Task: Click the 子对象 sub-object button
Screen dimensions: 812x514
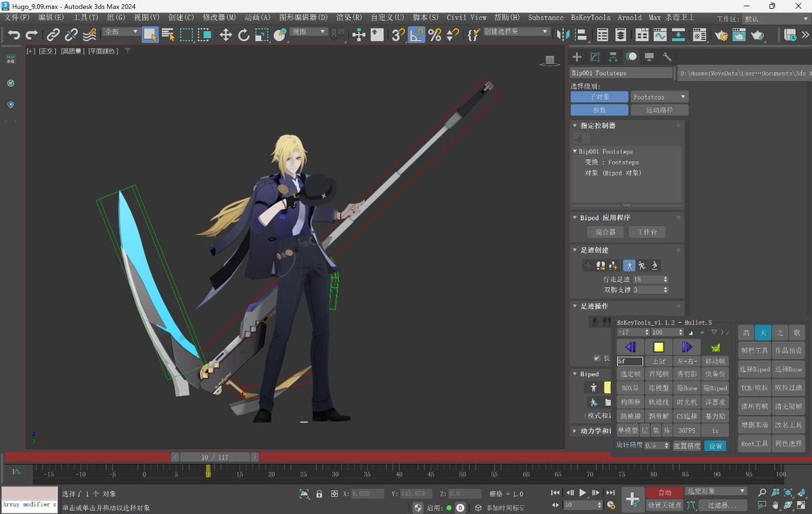Action: [600, 97]
